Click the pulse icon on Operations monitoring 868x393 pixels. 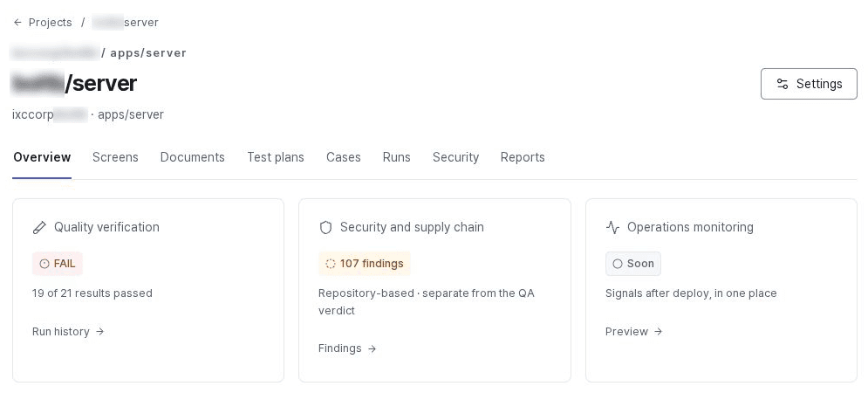tap(612, 227)
